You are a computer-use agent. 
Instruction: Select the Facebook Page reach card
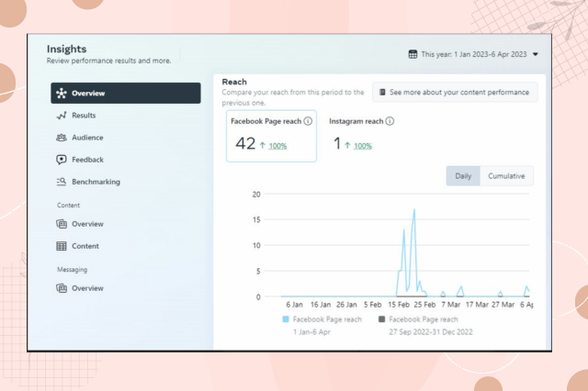pos(271,136)
